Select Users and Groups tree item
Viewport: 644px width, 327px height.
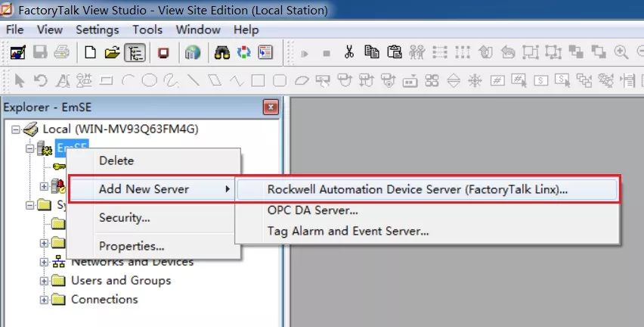[x=121, y=281]
